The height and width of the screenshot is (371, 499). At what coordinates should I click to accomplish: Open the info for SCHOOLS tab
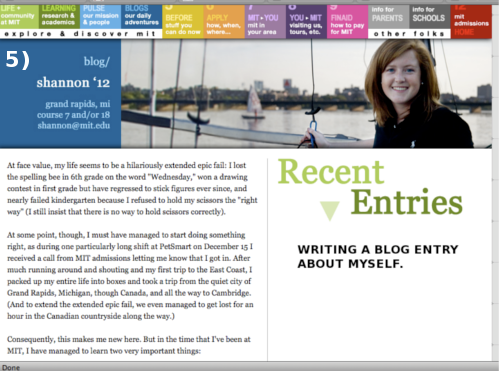430,17
